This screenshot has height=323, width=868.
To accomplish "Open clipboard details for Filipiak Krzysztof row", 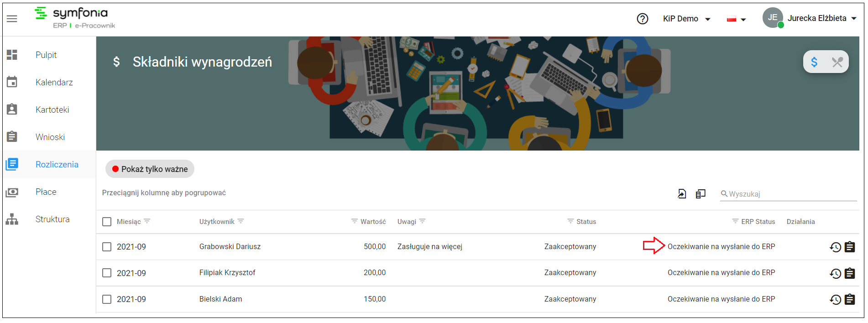I will pos(850,273).
